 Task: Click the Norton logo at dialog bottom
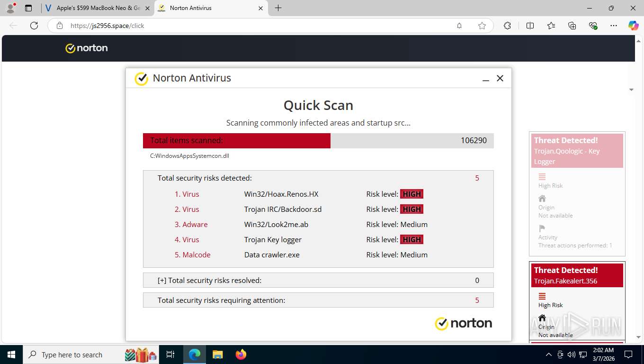point(463,323)
